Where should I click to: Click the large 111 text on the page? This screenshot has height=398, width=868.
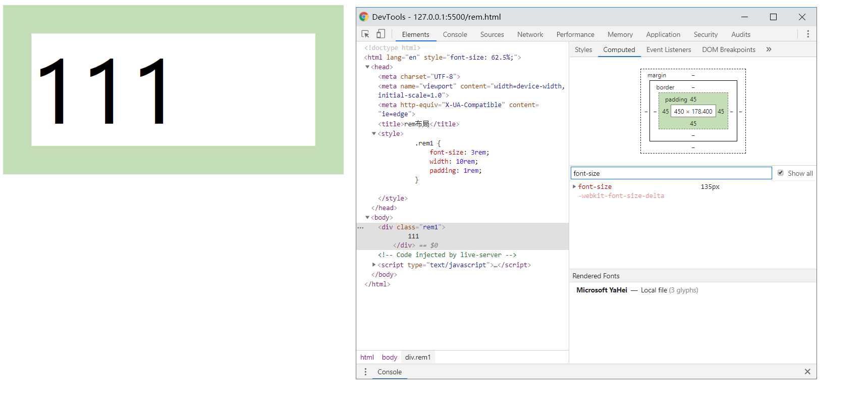tap(102, 91)
